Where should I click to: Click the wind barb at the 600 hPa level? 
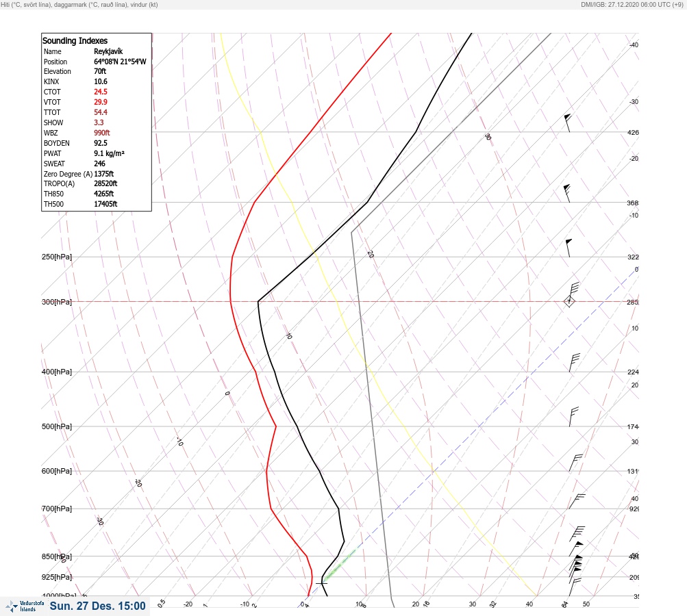(x=575, y=463)
